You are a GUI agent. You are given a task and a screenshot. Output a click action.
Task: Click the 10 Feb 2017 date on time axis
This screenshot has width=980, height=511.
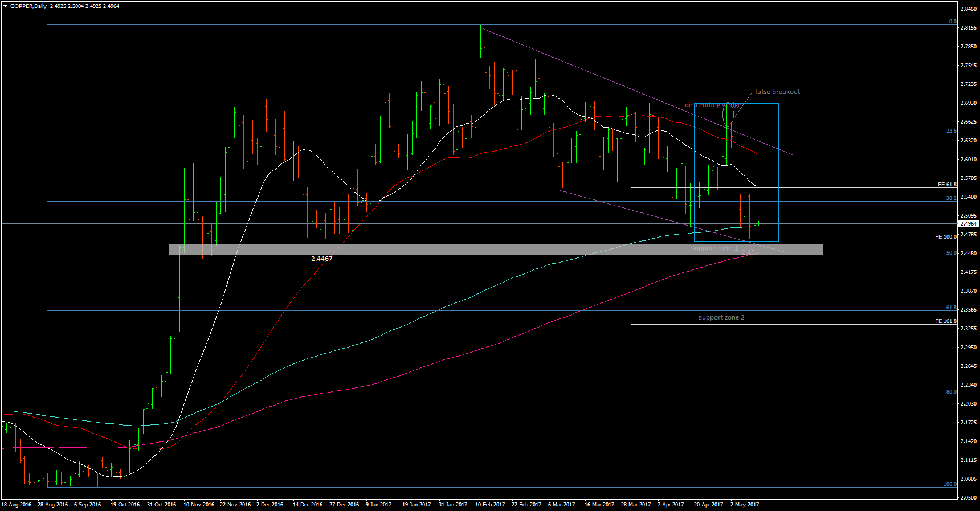(x=489, y=505)
